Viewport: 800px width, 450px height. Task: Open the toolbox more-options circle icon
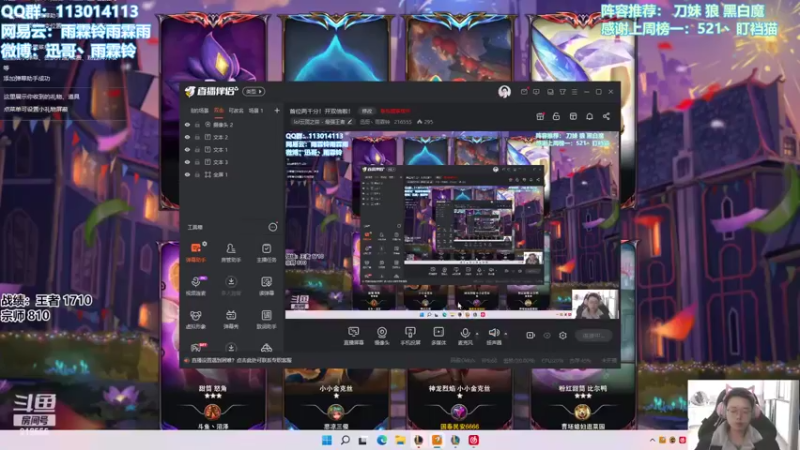273,227
